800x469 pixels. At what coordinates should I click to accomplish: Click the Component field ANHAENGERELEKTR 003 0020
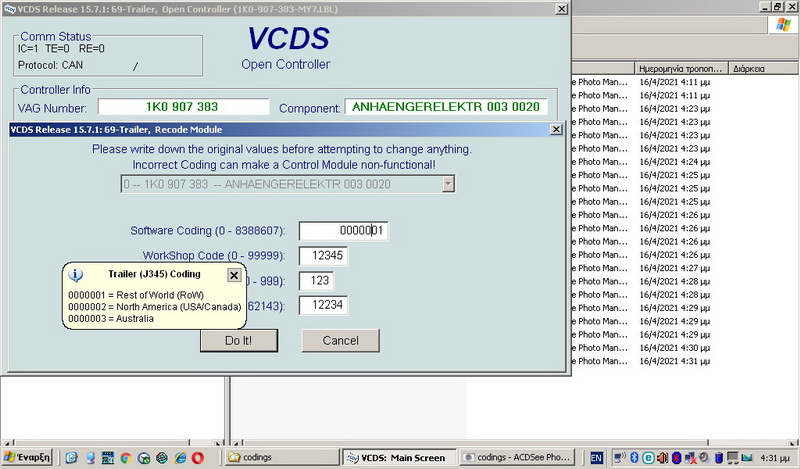coord(446,107)
